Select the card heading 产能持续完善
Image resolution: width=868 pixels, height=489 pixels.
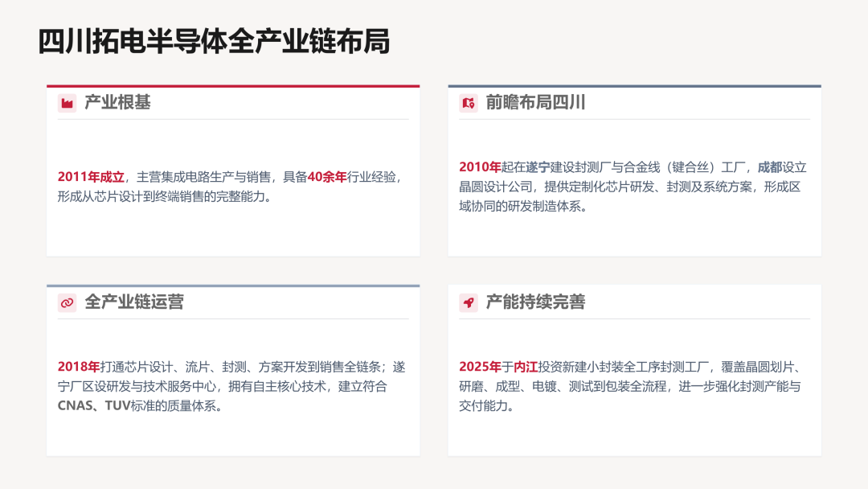pos(535,302)
